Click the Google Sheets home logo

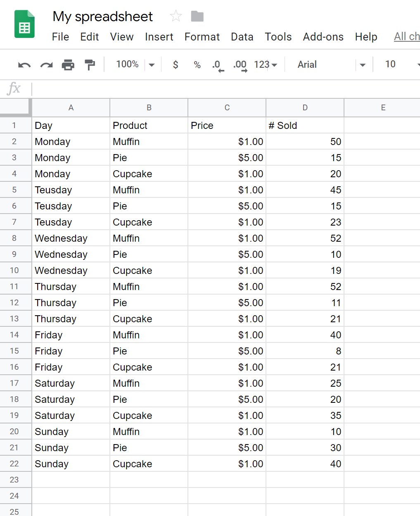[x=24, y=24]
